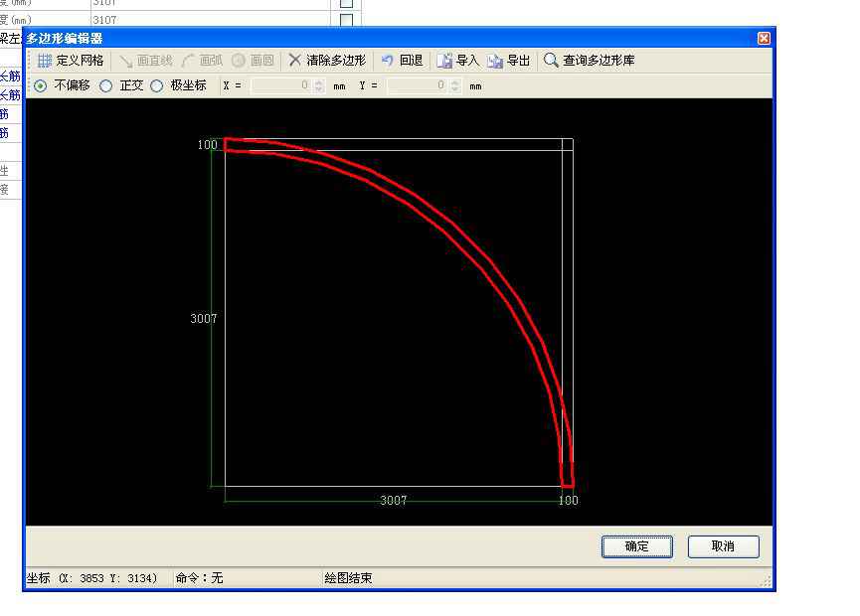Click the 清除多边形 X icon
The height and width of the screenshot is (616, 860).
coord(294,60)
